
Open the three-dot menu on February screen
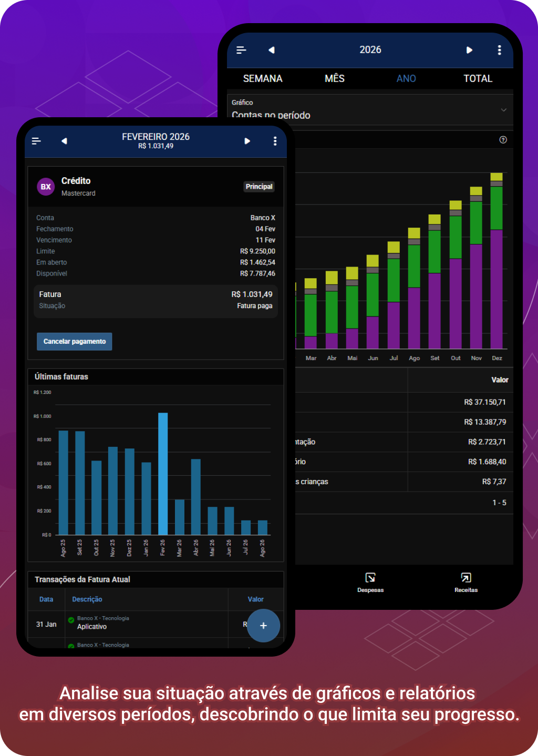point(275,141)
